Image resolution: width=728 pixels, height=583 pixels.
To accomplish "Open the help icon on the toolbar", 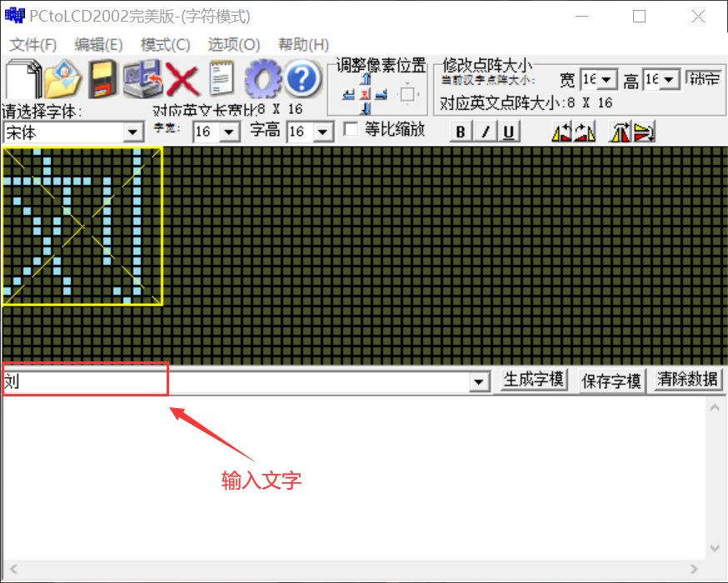I will pos(302,79).
